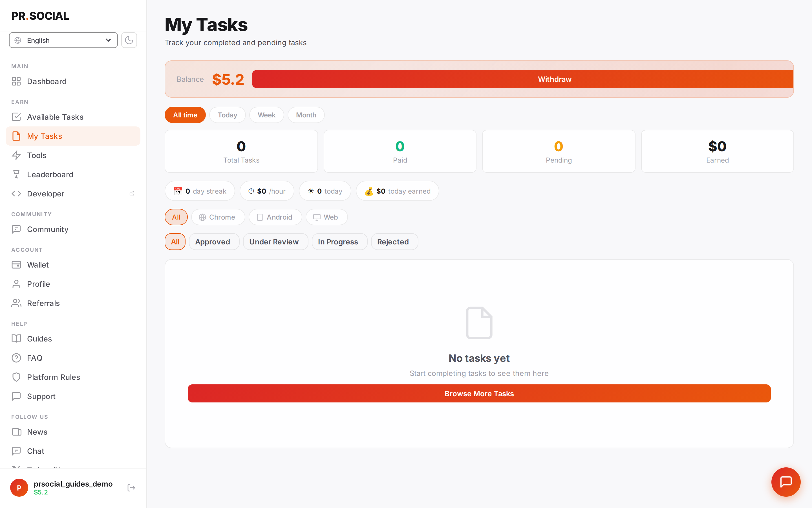
Task: Click the prsocial_guides_demo user avatar
Action: tap(19, 487)
